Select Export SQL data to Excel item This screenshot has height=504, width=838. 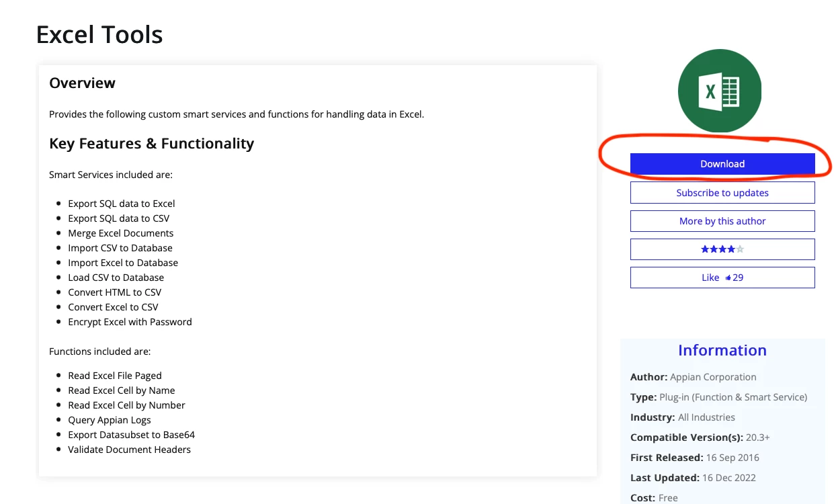point(122,204)
